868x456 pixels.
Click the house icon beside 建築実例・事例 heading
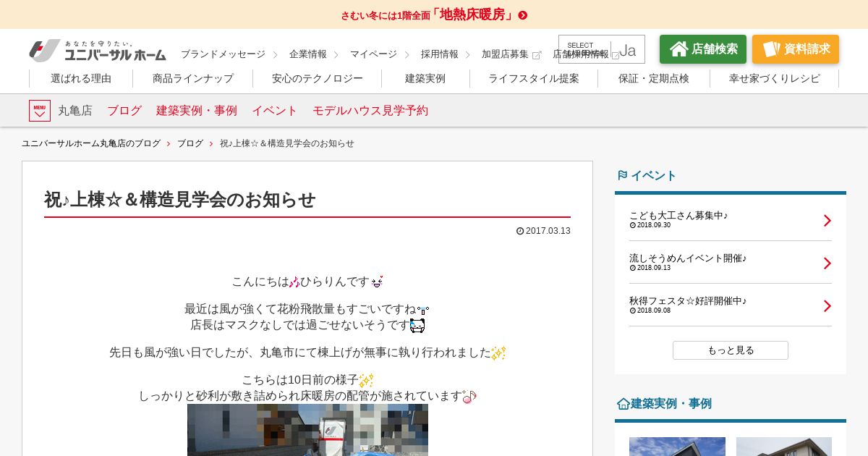click(623, 404)
